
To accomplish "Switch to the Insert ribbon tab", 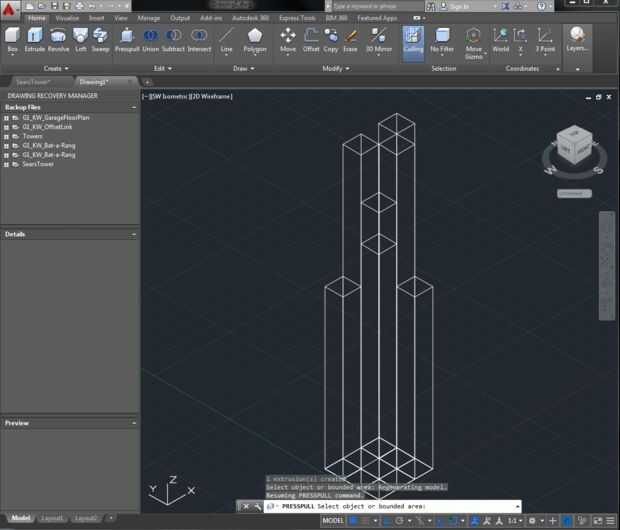I will coord(96,18).
